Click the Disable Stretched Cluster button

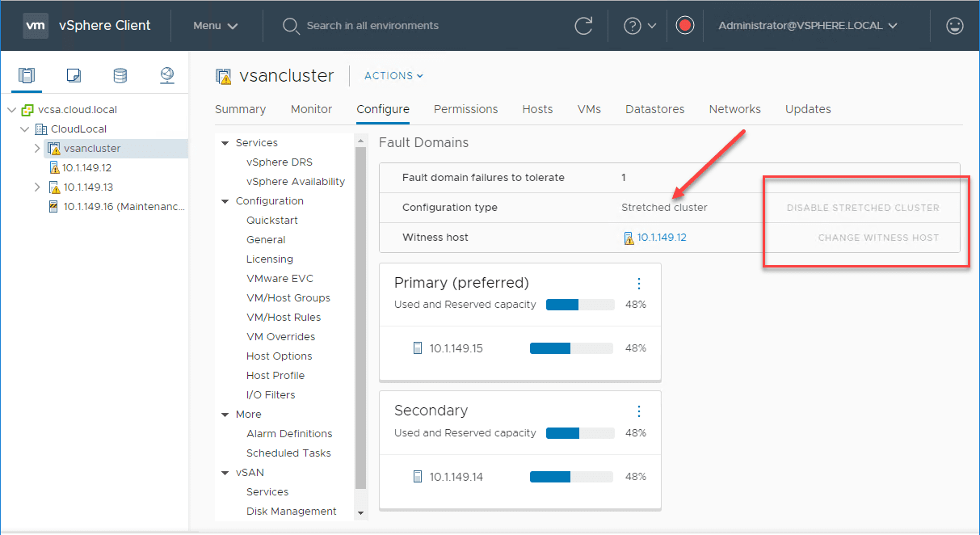pos(863,208)
